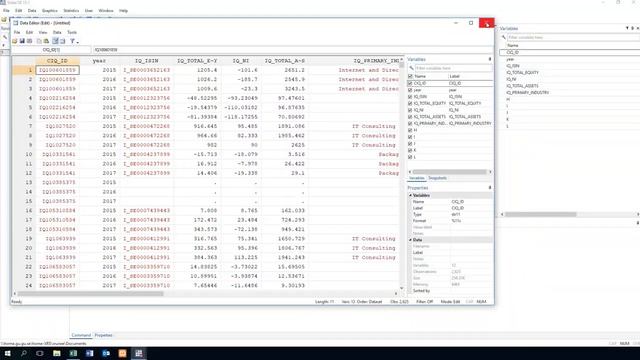The height and width of the screenshot is (360, 640).
Task: Click the wrench icon beside Data Editor variable filter
Action: (411, 68)
